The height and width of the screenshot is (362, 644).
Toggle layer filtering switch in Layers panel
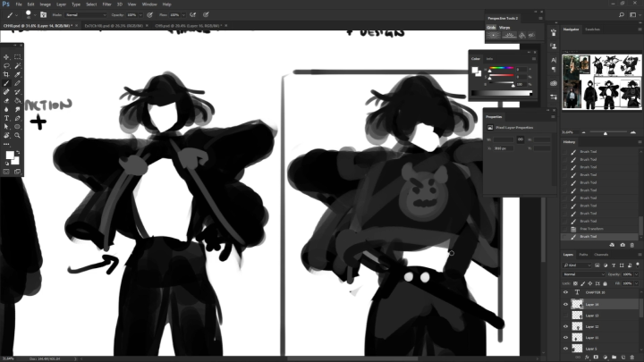(x=638, y=265)
